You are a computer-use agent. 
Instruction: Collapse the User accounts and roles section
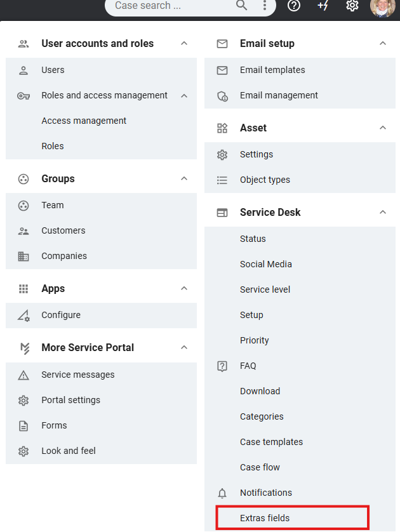[x=184, y=43]
